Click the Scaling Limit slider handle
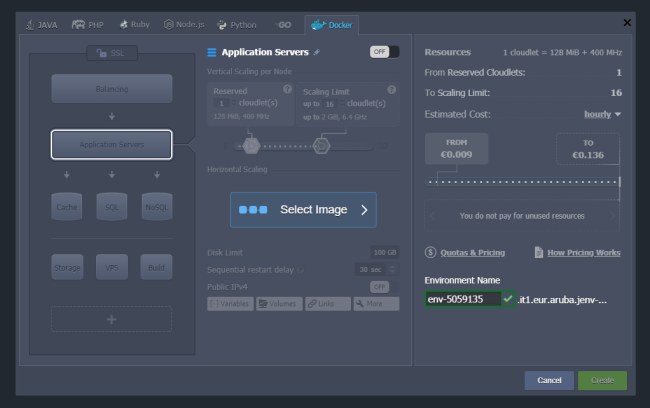The width and height of the screenshot is (650, 408). click(x=321, y=146)
